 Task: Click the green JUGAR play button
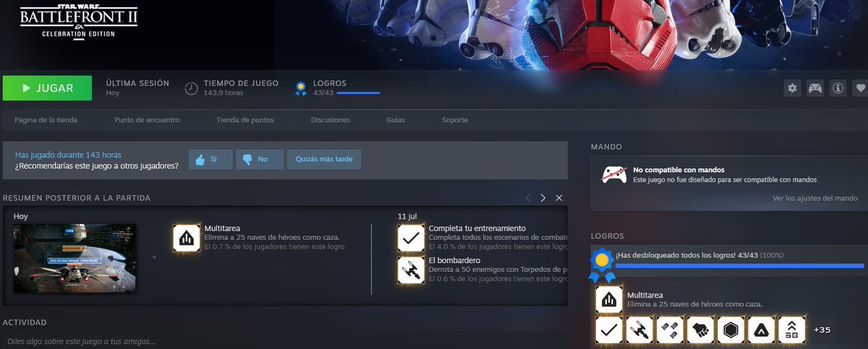coord(47,88)
